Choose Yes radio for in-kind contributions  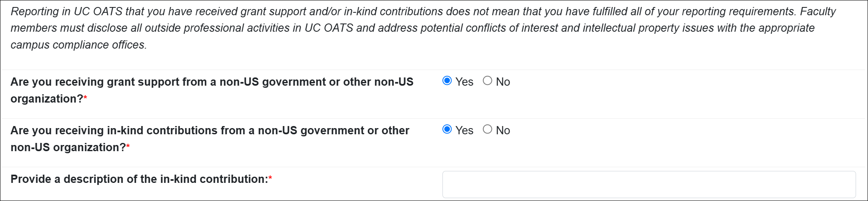click(447, 129)
